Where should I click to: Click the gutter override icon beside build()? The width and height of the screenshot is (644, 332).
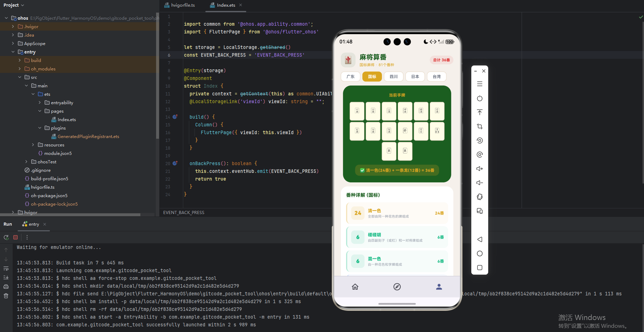(175, 117)
